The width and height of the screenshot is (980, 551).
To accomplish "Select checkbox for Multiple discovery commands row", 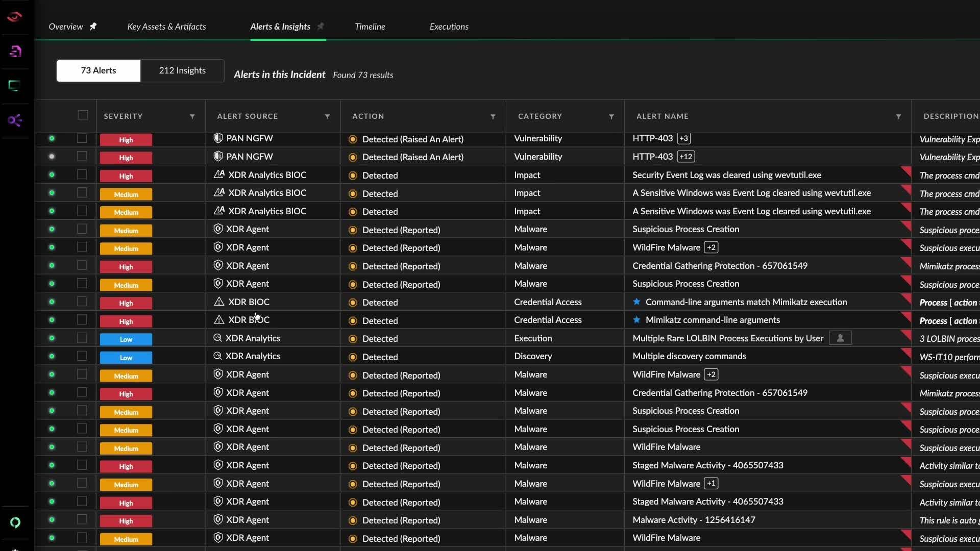I will coord(82,356).
